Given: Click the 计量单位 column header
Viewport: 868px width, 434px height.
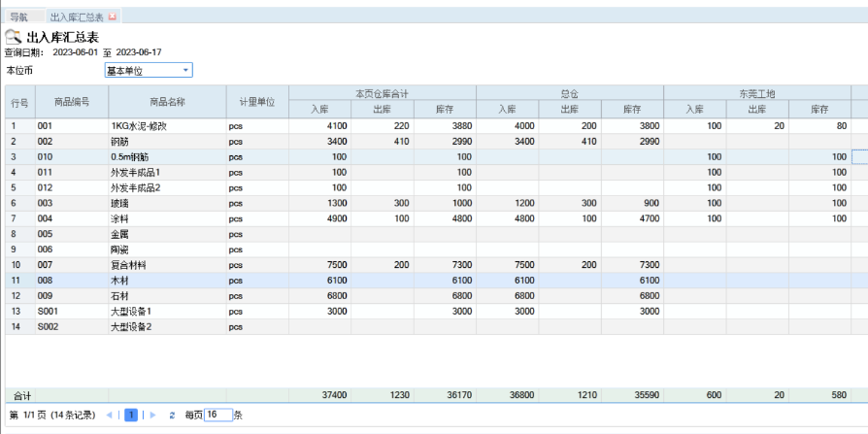Looking at the screenshot, I should 257,102.
